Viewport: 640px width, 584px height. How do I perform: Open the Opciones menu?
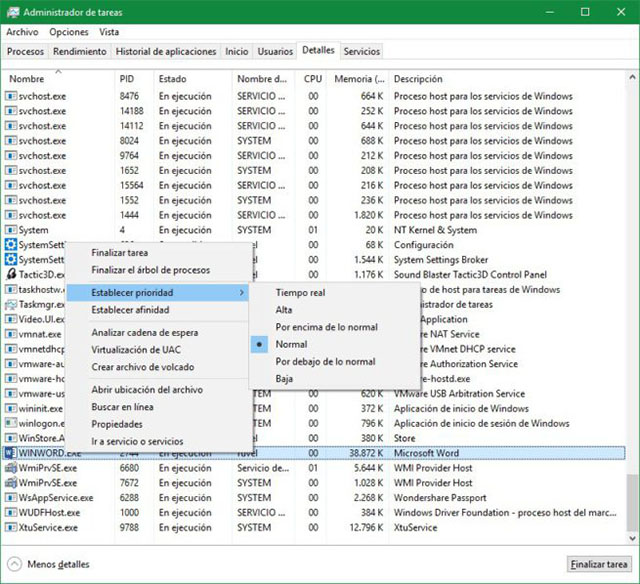pyautogui.click(x=69, y=32)
